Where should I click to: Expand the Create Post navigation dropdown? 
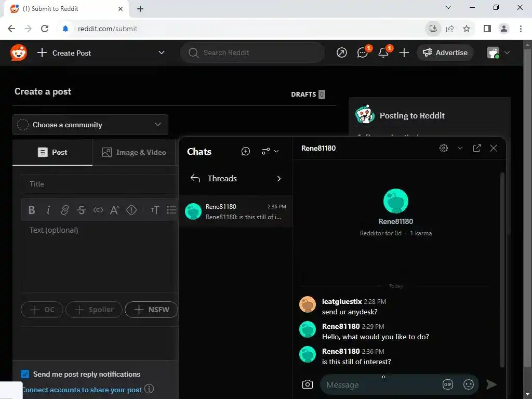click(162, 52)
